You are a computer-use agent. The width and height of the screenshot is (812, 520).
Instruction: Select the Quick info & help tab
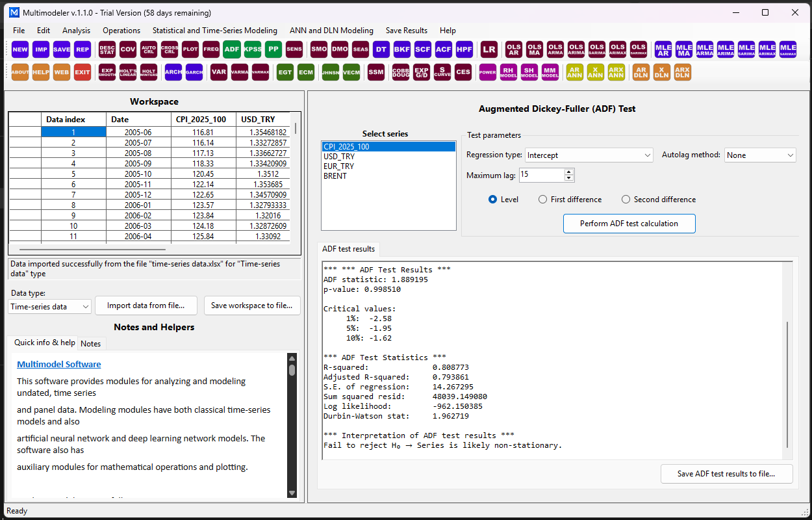tap(45, 343)
